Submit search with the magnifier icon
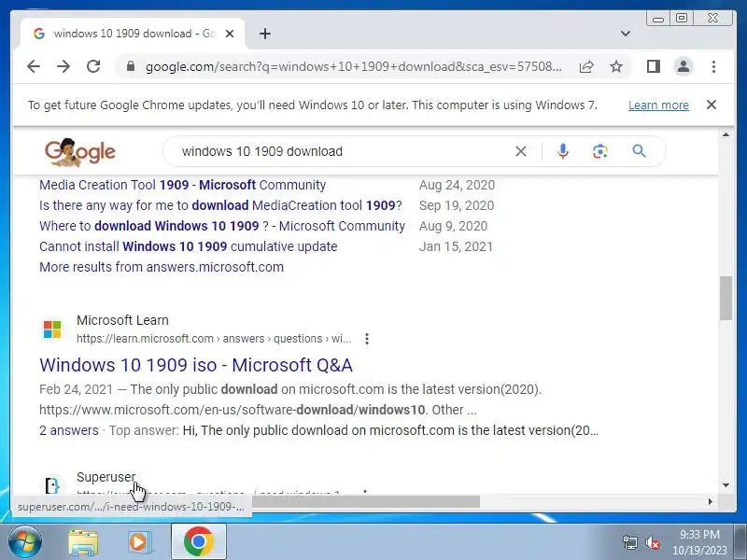747x560 pixels. [x=639, y=151]
